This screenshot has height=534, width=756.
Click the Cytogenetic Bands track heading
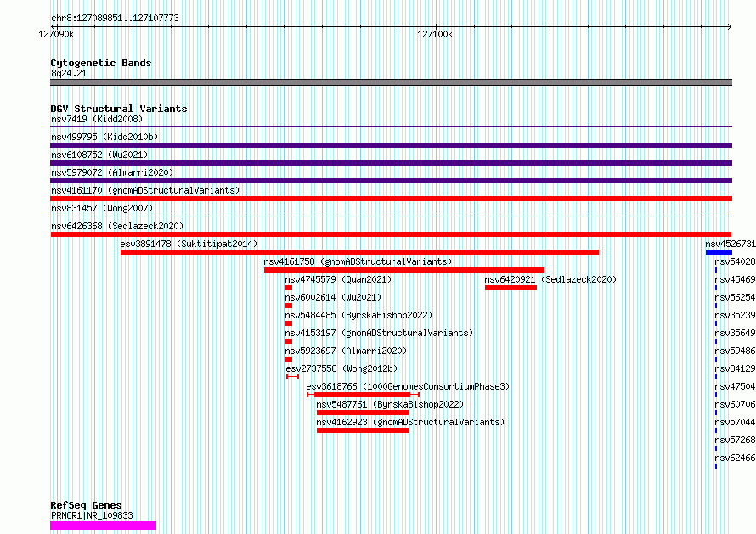[101, 63]
